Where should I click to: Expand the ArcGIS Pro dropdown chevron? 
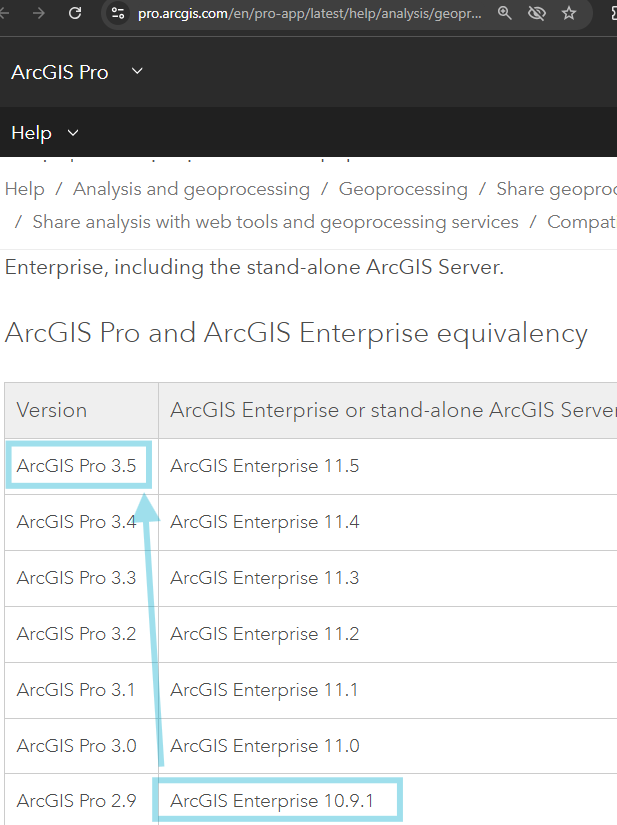point(137,71)
